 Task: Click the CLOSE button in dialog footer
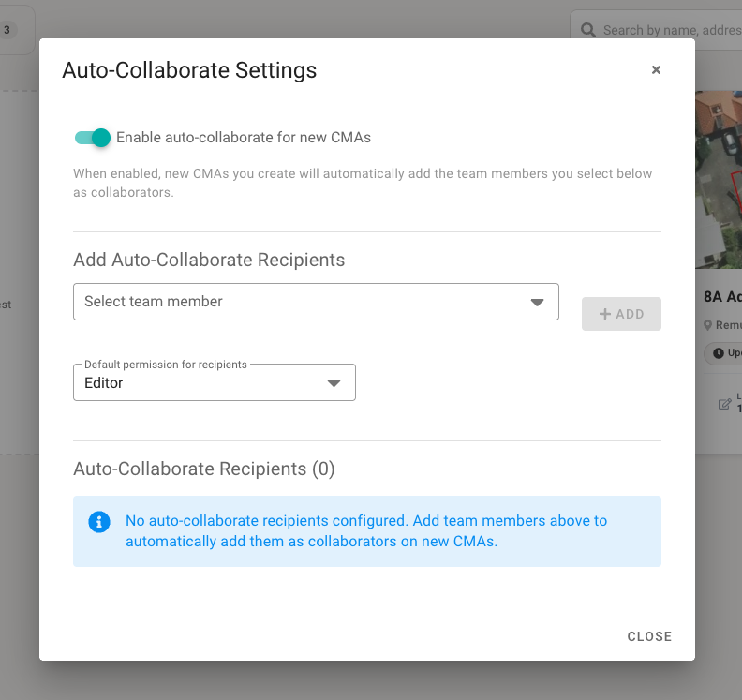[649, 636]
